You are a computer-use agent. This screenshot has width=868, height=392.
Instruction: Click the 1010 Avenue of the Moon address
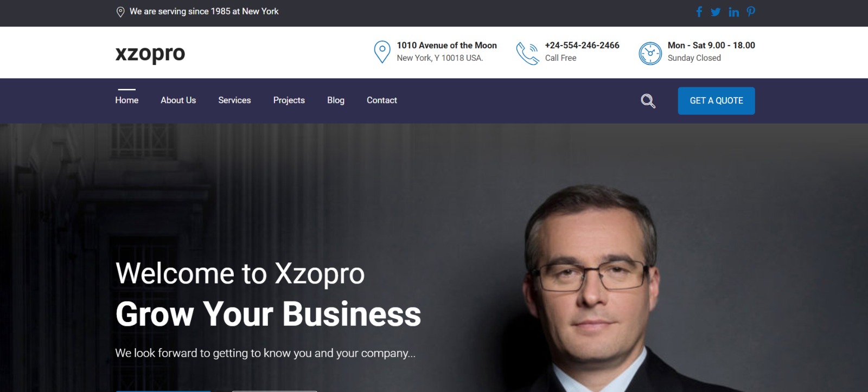tap(446, 46)
